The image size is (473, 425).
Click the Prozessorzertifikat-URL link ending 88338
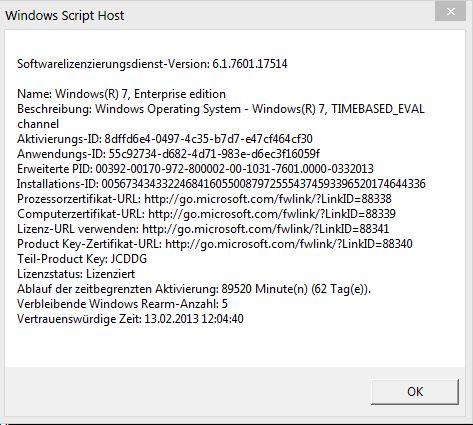click(x=268, y=199)
